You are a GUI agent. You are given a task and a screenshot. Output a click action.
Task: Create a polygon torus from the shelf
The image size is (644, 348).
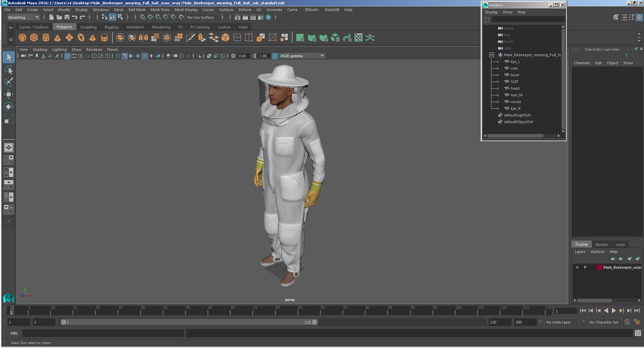tap(81, 38)
